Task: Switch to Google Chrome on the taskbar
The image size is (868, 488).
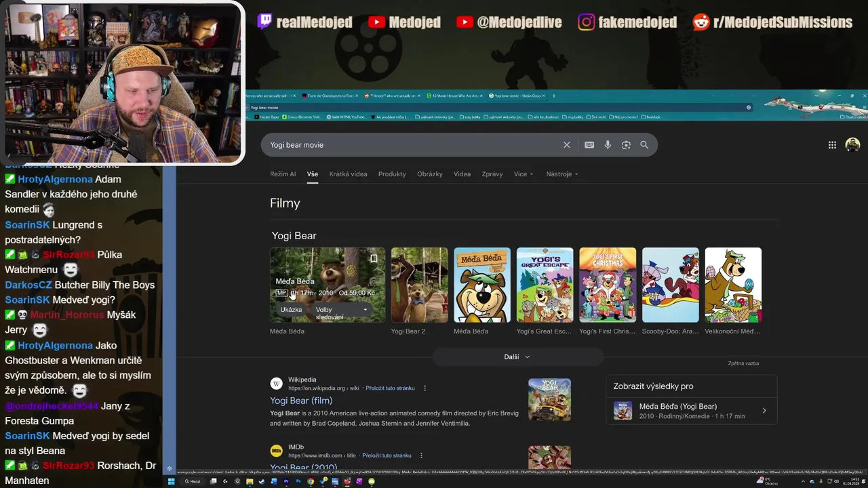Action: pyautogui.click(x=311, y=481)
